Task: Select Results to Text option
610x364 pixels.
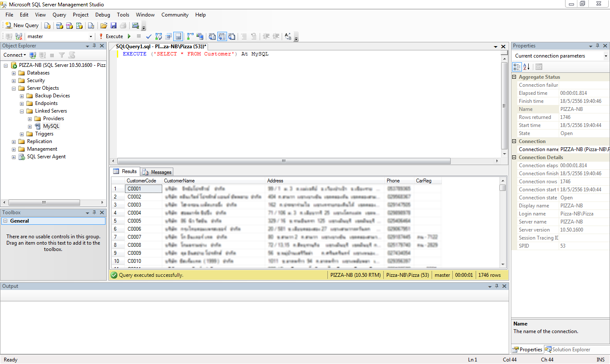Action: tap(212, 36)
